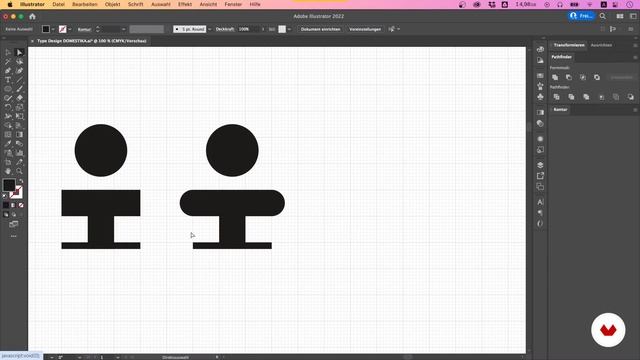The image size is (640, 360).
Task: Change screen mode button
Action: pos(13,224)
